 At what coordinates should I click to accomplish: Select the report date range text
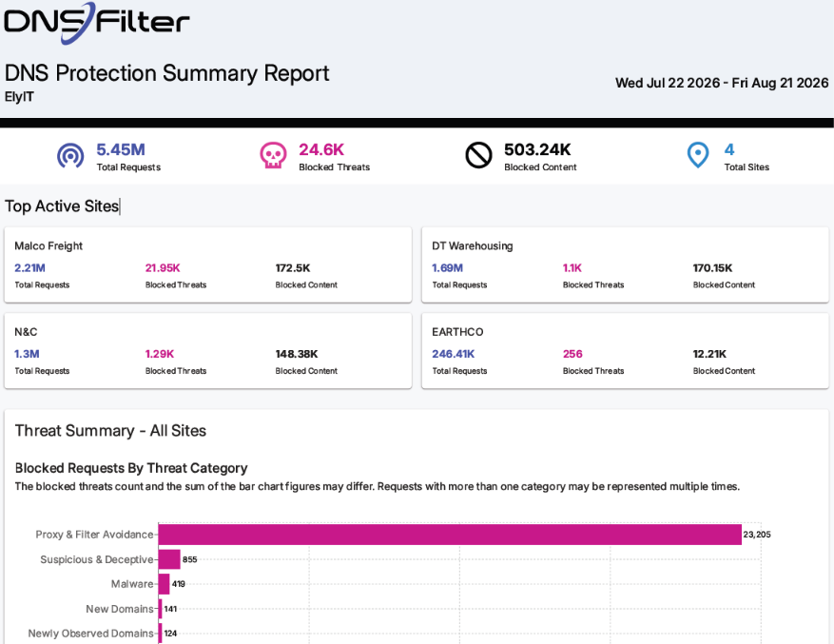[722, 83]
